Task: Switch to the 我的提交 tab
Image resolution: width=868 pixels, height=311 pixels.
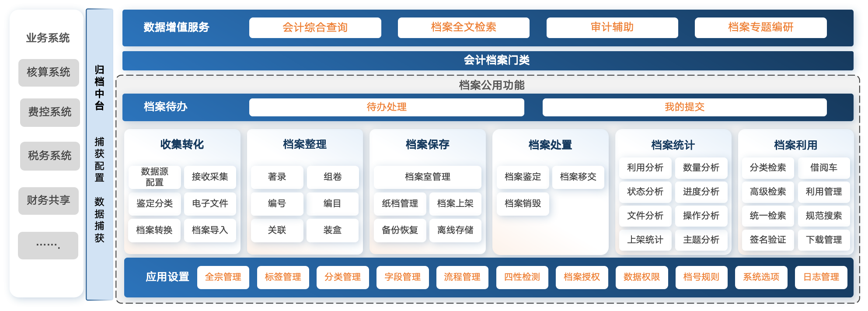Action: click(684, 107)
